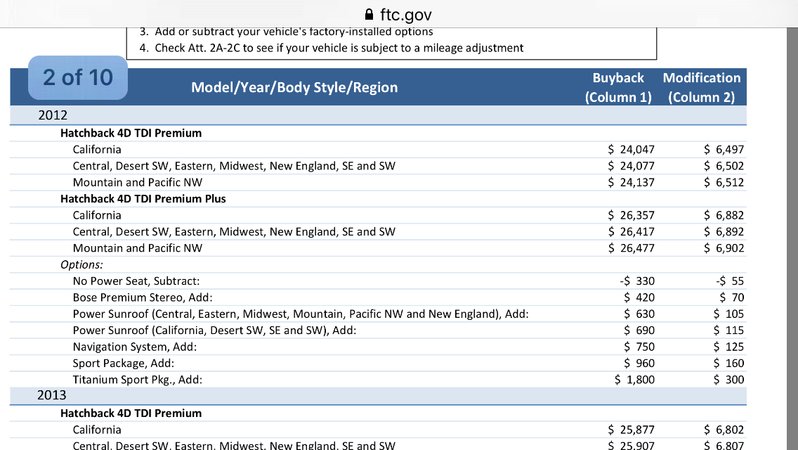Click the 'Options:' italic label
798x450 pixels.
point(81,265)
